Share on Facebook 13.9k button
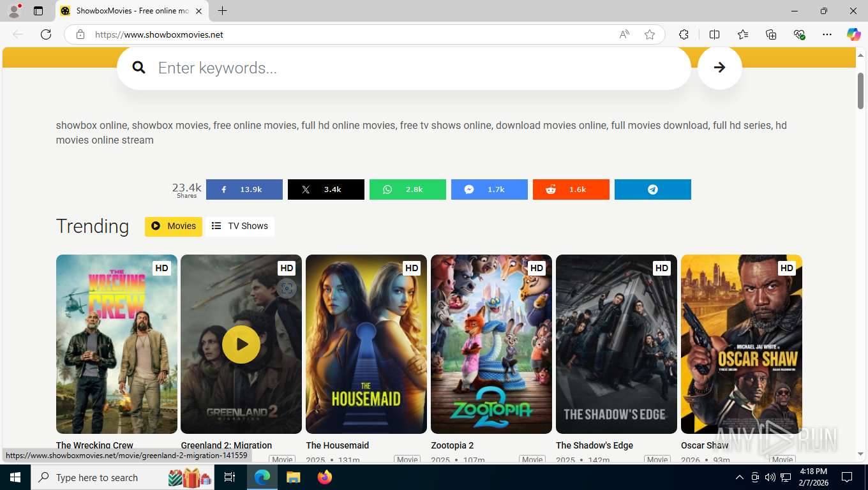868x490 pixels. pyautogui.click(x=244, y=189)
